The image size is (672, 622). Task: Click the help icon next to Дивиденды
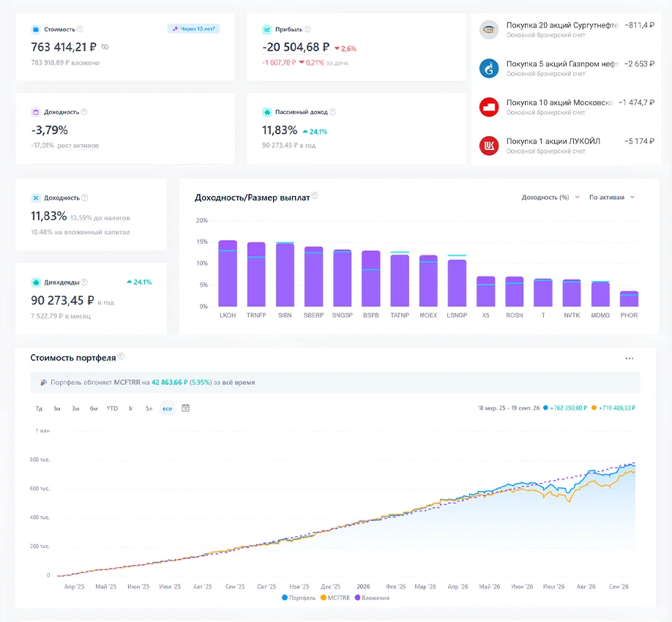[x=84, y=282]
